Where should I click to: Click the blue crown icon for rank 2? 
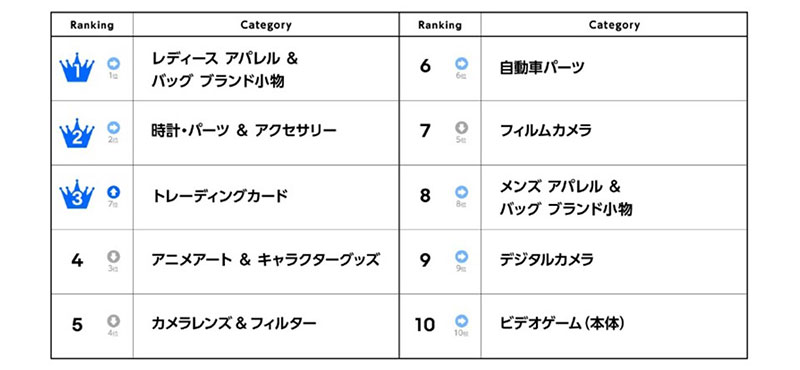pyautogui.click(x=77, y=133)
